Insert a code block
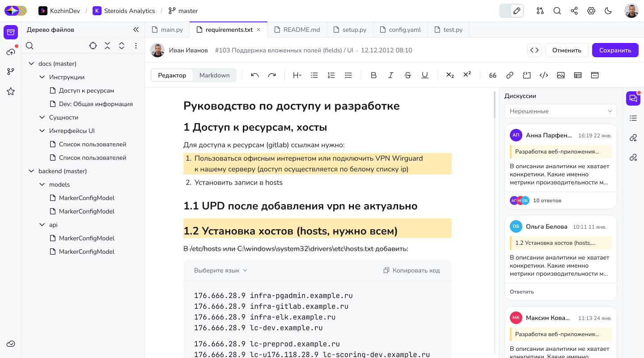 point(527,75)
